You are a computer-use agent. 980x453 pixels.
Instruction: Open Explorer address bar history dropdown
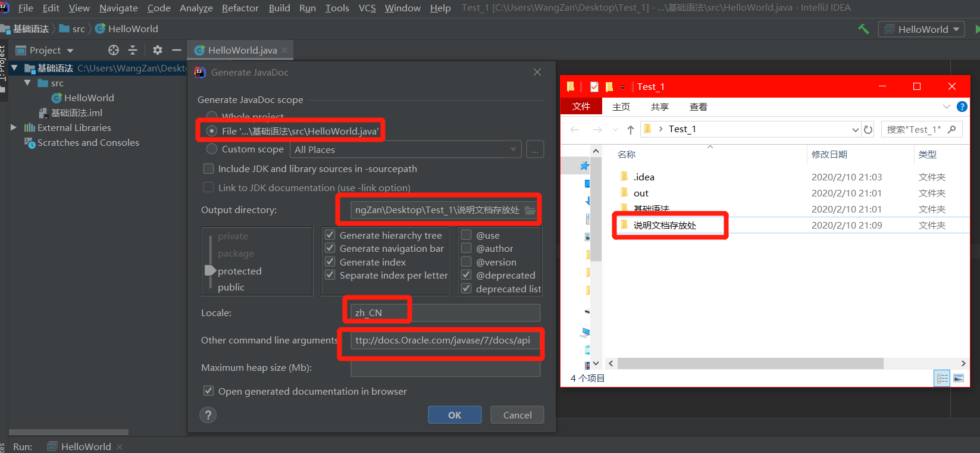tap(855, 129)
